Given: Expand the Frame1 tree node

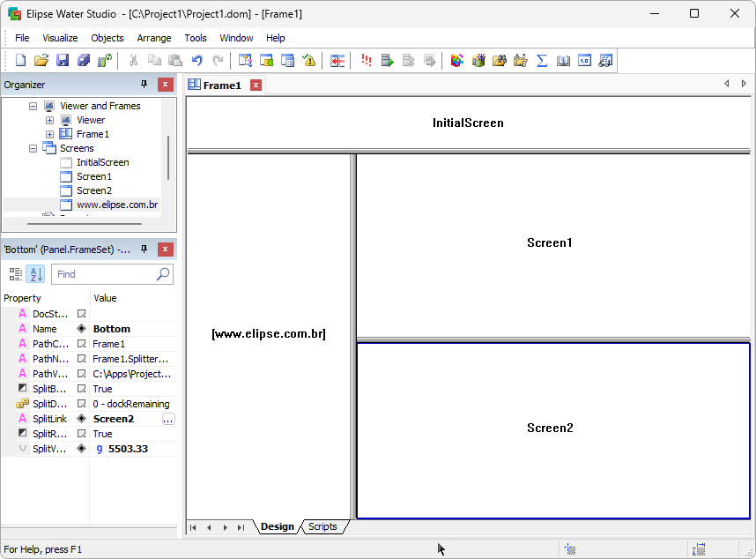Looking at the screenshot, I should (x=50, y=134).
